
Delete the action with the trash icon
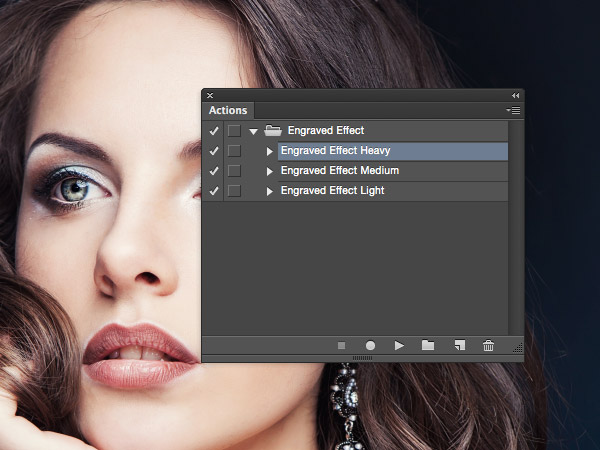click(x=488, y=346)
